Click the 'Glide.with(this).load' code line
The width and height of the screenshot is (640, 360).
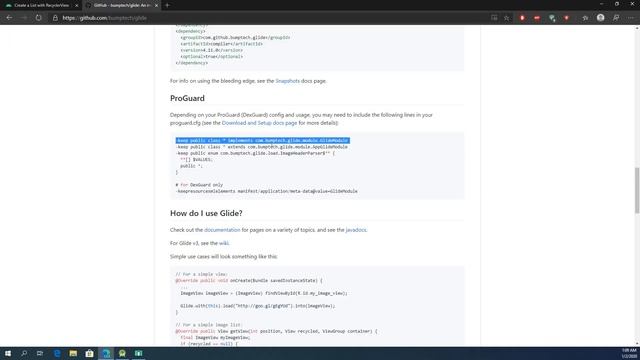pos(258,306)
